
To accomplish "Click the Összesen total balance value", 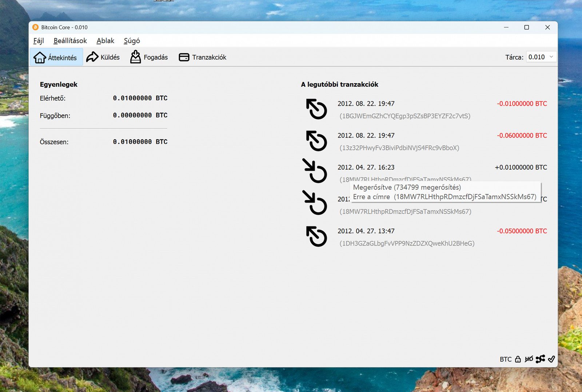I will click(140, 142).
